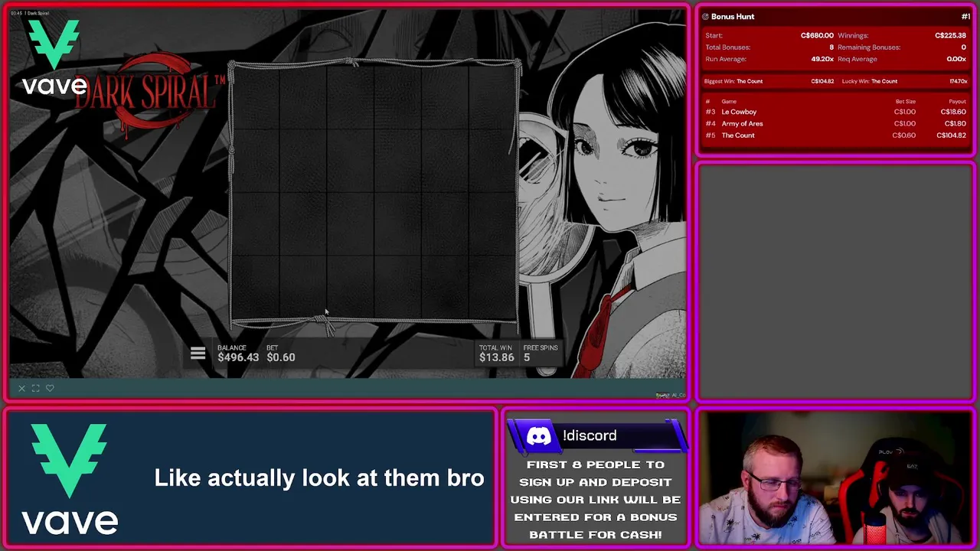Click the Start value C$680.00

click(817, 35)
